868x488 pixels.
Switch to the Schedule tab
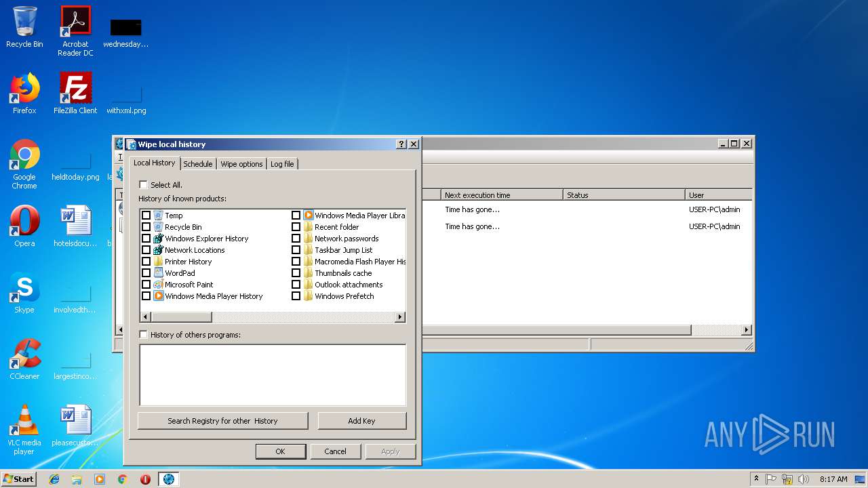(198, 163)
